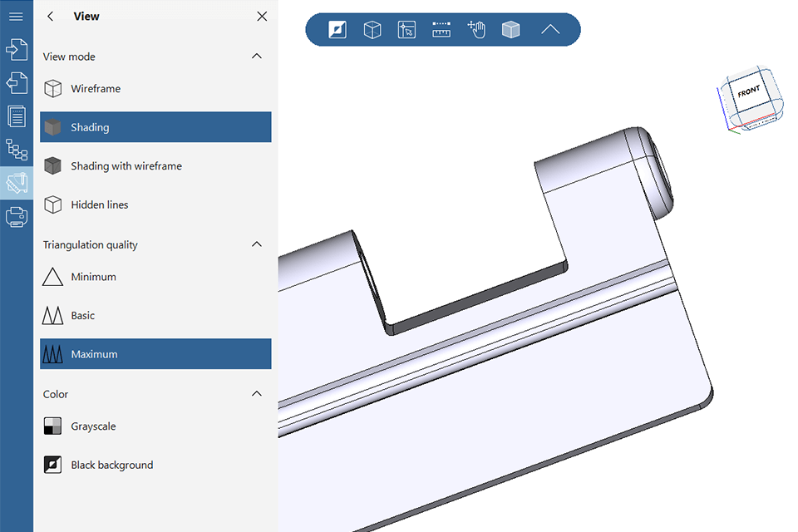The image size is (798, 532).
Task: Collapse the View mode section
Action: pos(257,56)
